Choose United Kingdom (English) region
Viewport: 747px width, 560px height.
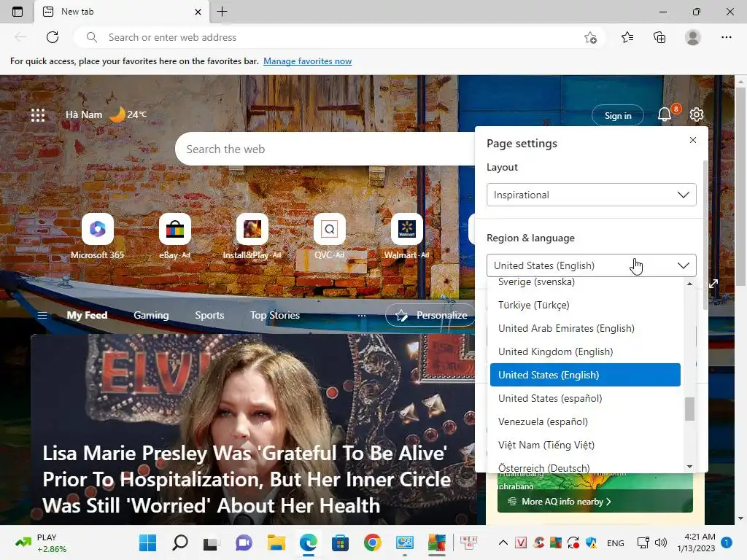coord(585,351)
